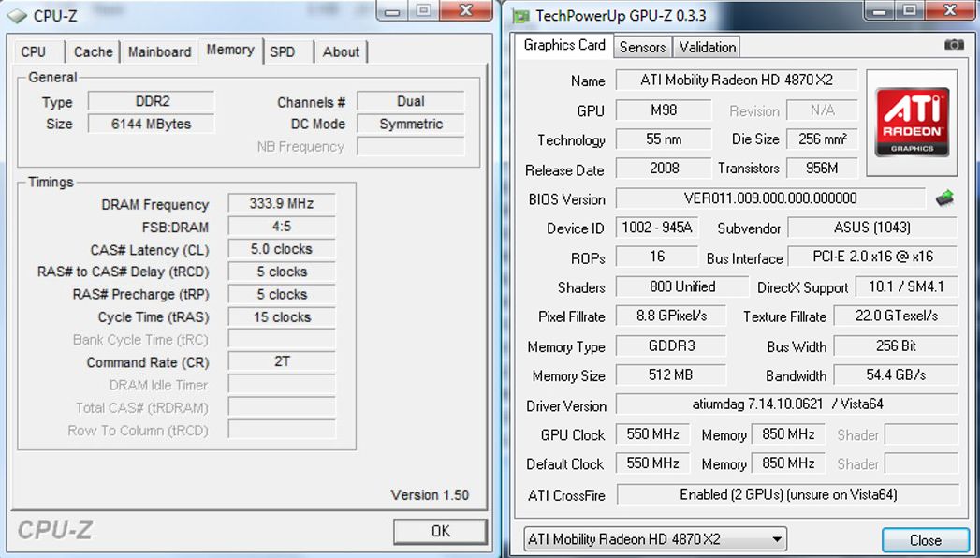Select the Memory tab in CPU-Z
This screenshot has height=558, width=980.
[230, 50]
